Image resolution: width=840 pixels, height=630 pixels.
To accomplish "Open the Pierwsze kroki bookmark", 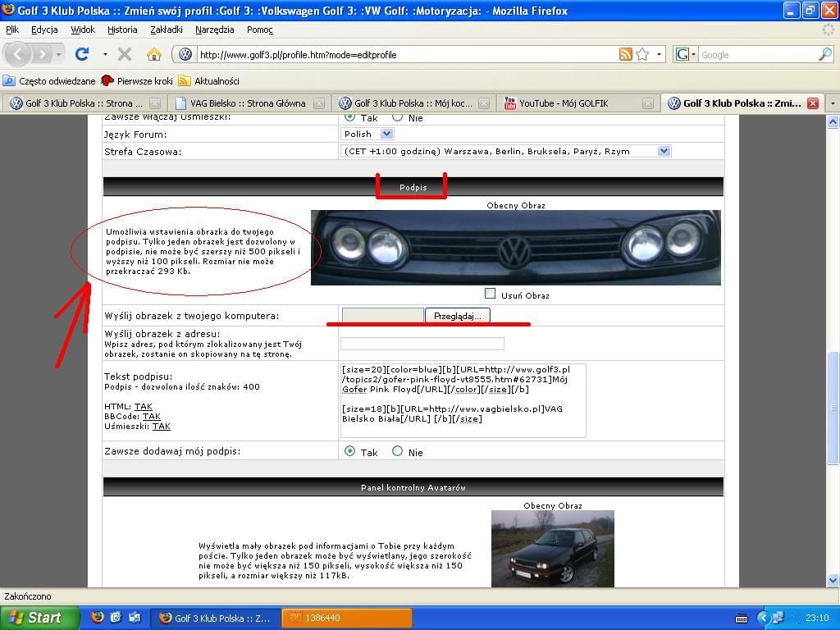I will pyautogui.click(x=137, y=81).
